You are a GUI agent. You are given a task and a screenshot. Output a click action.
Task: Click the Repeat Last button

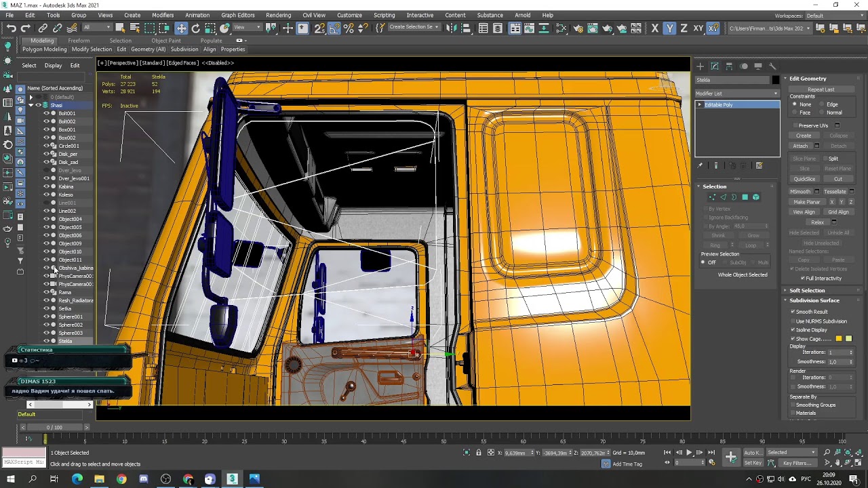click(821, 89)
